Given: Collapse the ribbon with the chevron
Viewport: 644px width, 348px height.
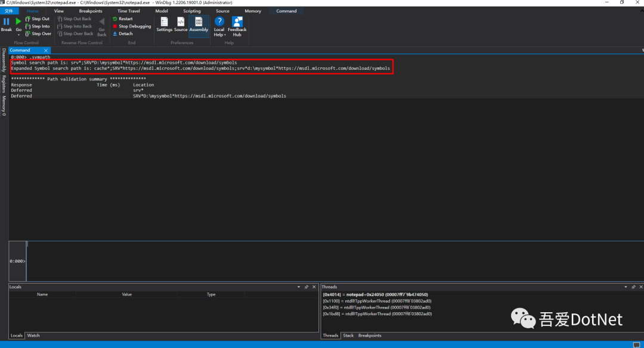Looking at the screenshot, I should click(642, 11).
